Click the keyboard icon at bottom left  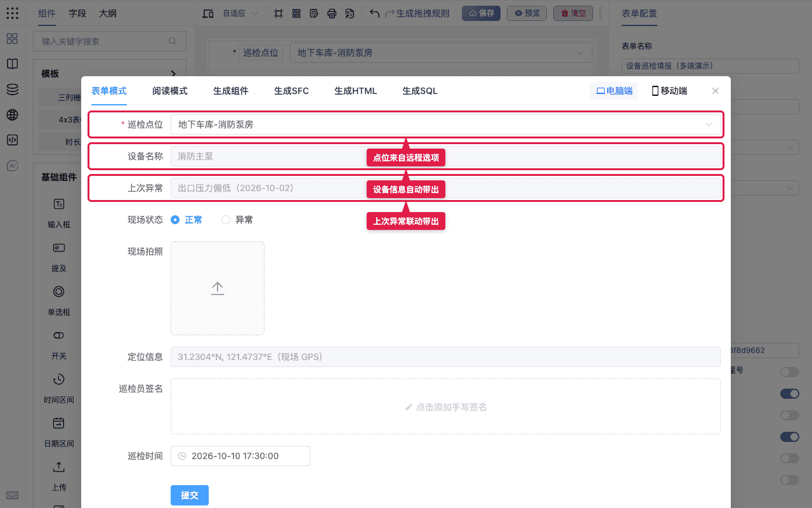point(12,495)
